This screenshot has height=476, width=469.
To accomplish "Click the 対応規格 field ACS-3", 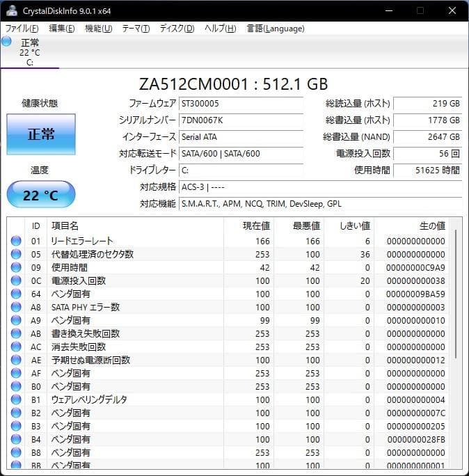I will coord(321,187).
